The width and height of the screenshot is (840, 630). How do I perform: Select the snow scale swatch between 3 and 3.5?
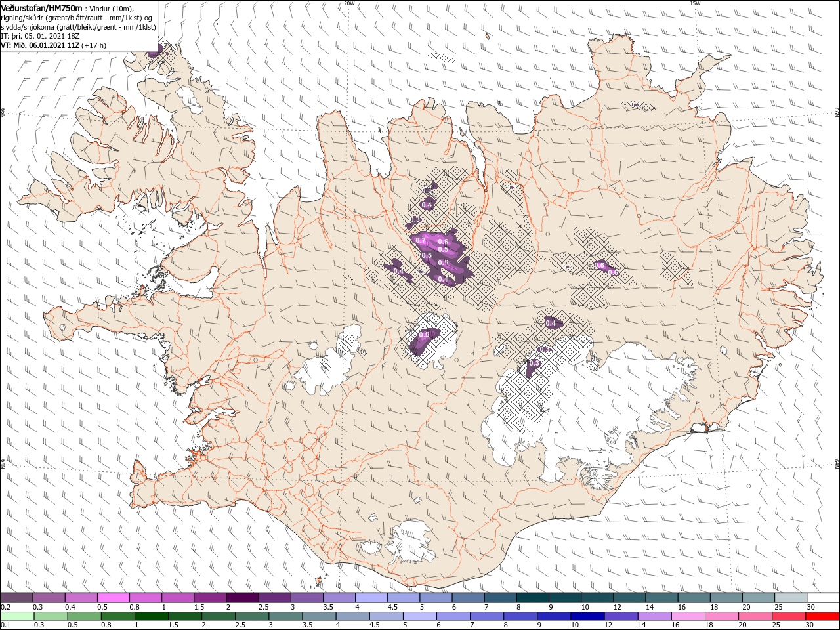pos(306,598)
